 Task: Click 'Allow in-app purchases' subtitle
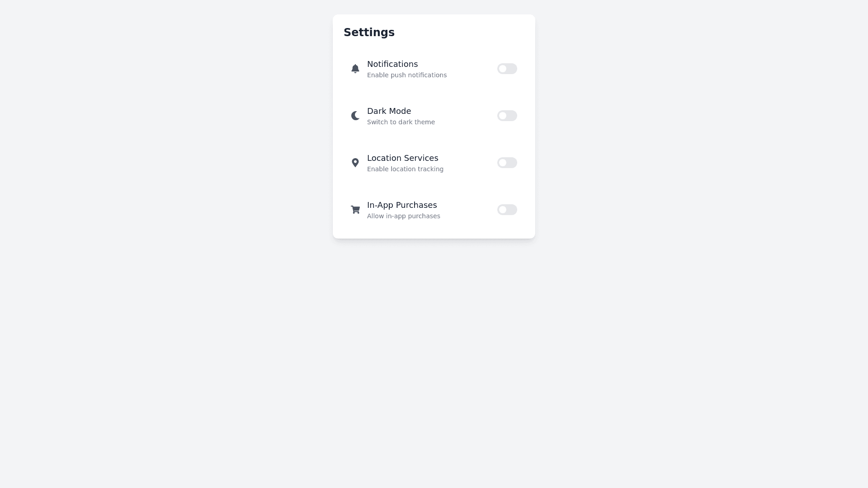pyautogui.click(x=404, y=216)
